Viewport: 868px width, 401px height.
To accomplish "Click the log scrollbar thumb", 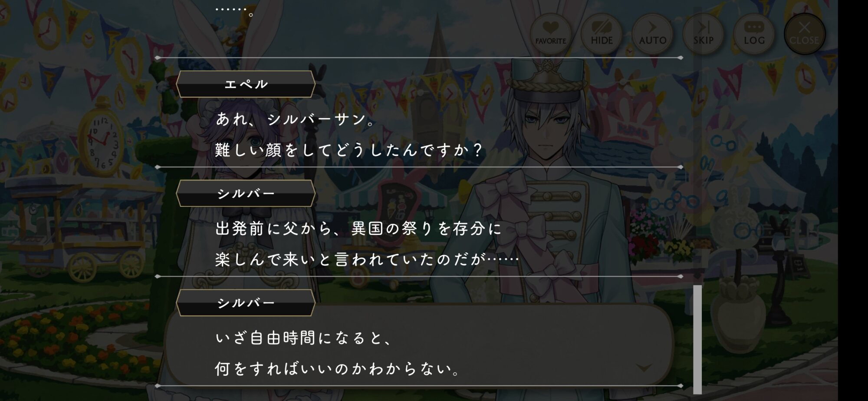I will tap(697, 339).
